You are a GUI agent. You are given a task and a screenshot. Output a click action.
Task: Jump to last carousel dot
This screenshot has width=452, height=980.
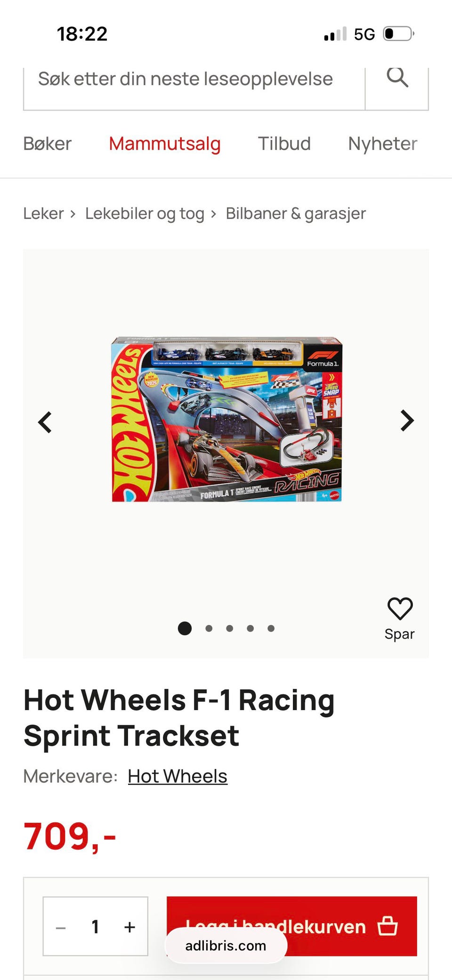(271, 628)
